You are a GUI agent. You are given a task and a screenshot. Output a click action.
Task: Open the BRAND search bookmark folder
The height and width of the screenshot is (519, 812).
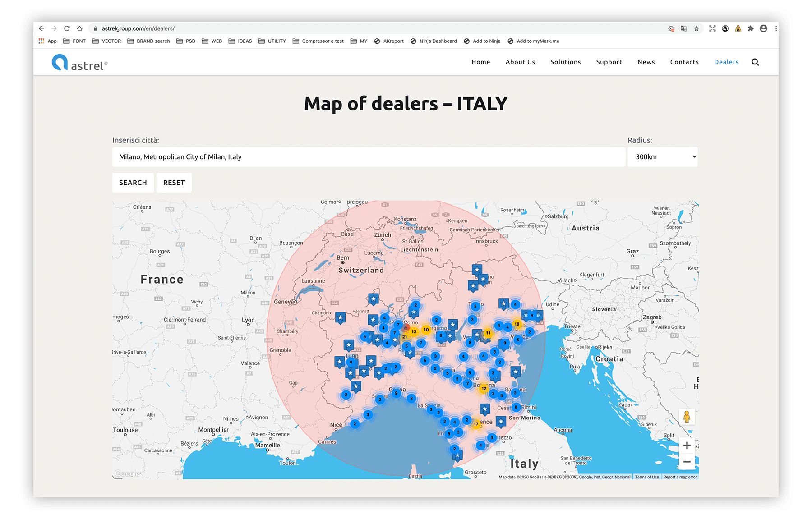(x=149, y=41)
